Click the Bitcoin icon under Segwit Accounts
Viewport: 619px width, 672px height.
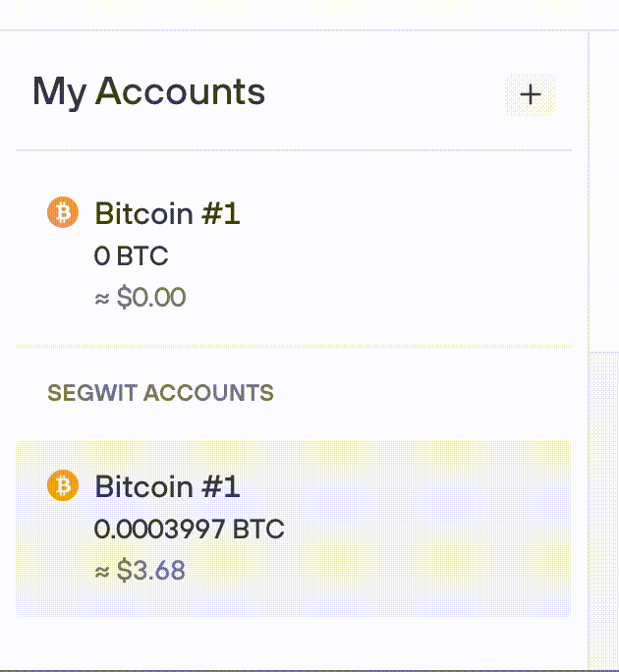point(63,485)
